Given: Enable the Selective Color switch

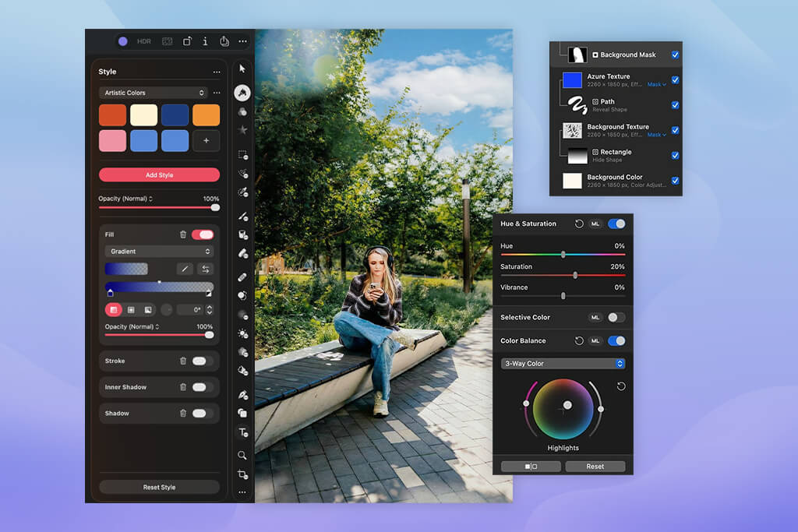Looking at the screenshot, I should point(616,317).
